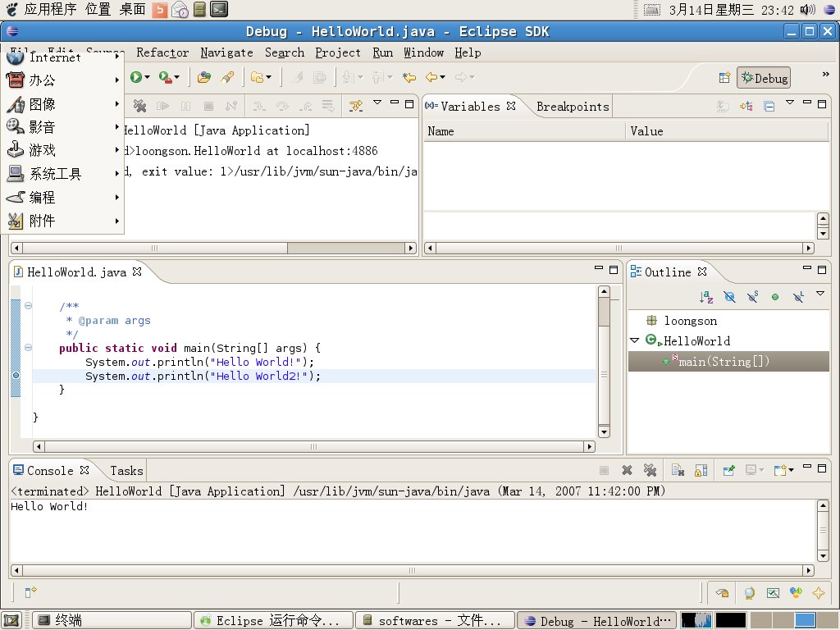Click the Last Edit Location arrow icon
The height and width of the screenshot is (630, 840).
click(409, 77)
